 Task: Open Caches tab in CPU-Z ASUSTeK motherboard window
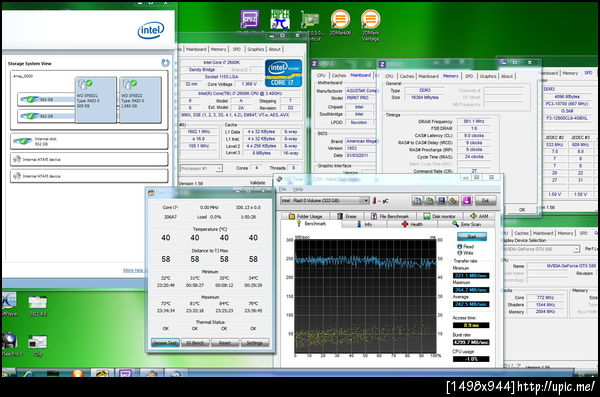339,75
